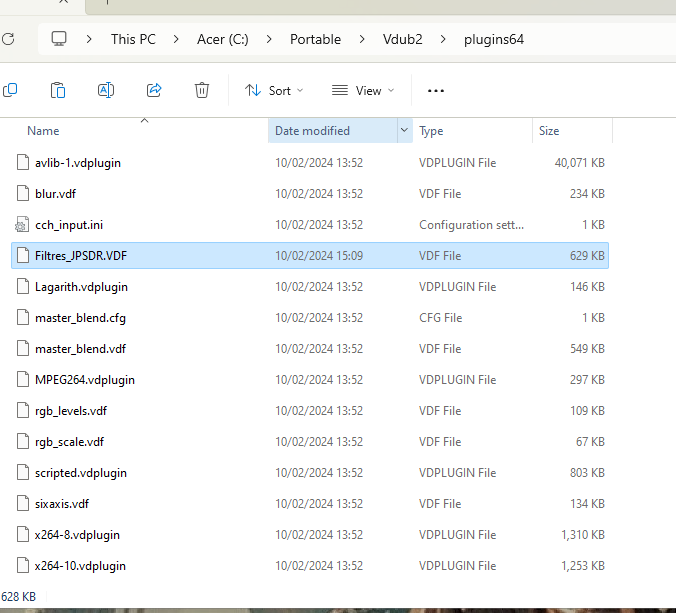Screen dimensions: 676x613
Task: Select file MPEG264.vdplugin
Action: (310, 380)
